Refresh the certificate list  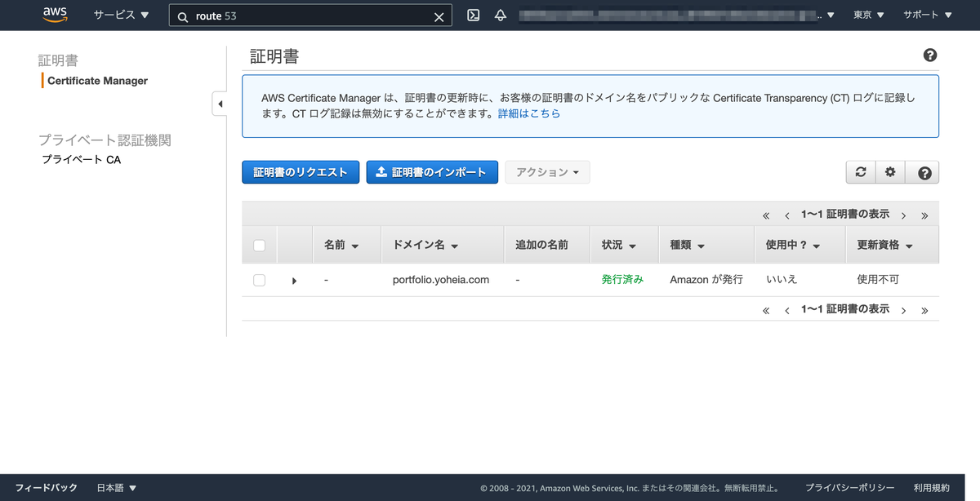coord(861,172)
